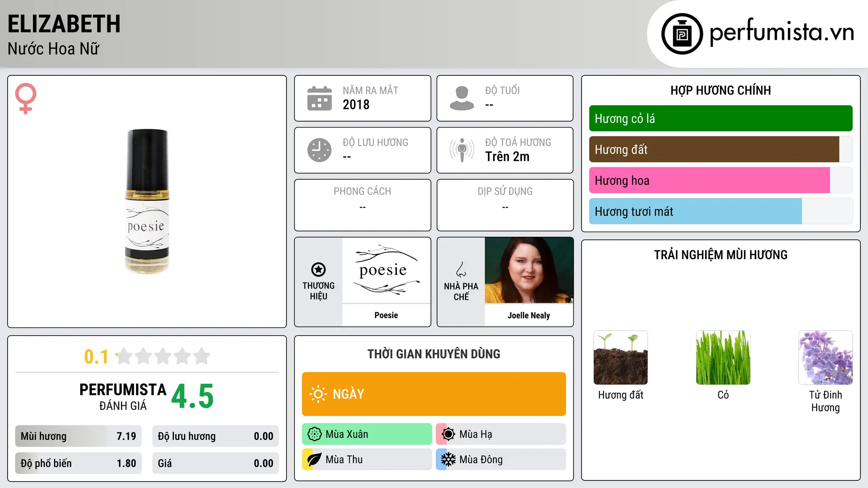
Task: Click the Mùi hương score 7.19
Action: [x=126, y=436]
